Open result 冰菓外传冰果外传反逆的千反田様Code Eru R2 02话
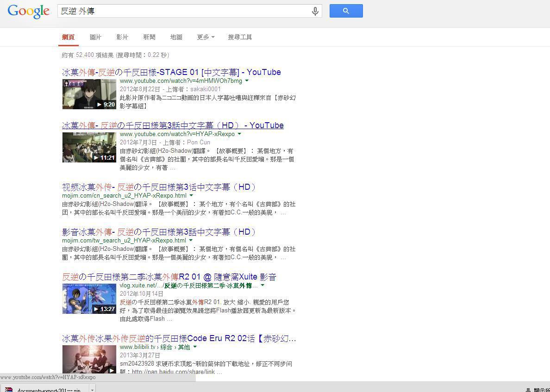The image size is (550, 392). click(179, 339)
